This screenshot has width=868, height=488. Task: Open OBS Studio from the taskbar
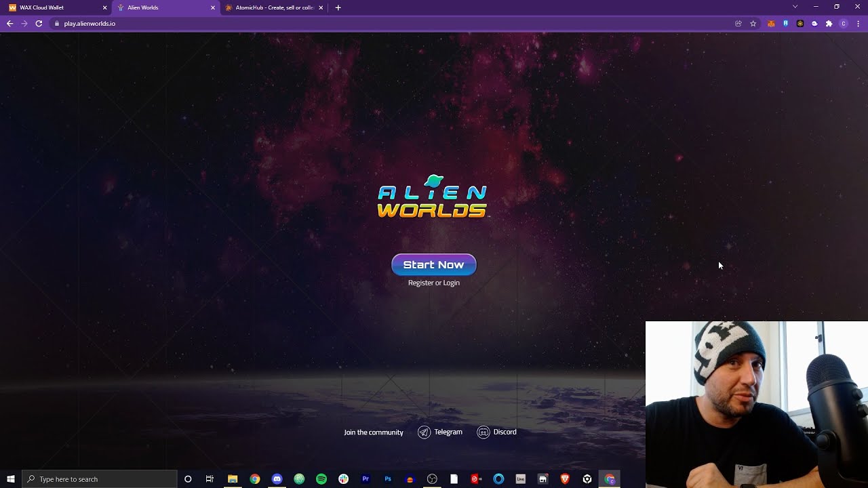(x=432, y=479)
